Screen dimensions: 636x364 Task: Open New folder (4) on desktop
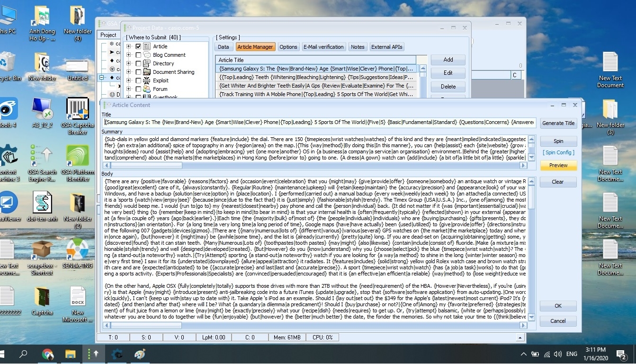click(78, 23)
